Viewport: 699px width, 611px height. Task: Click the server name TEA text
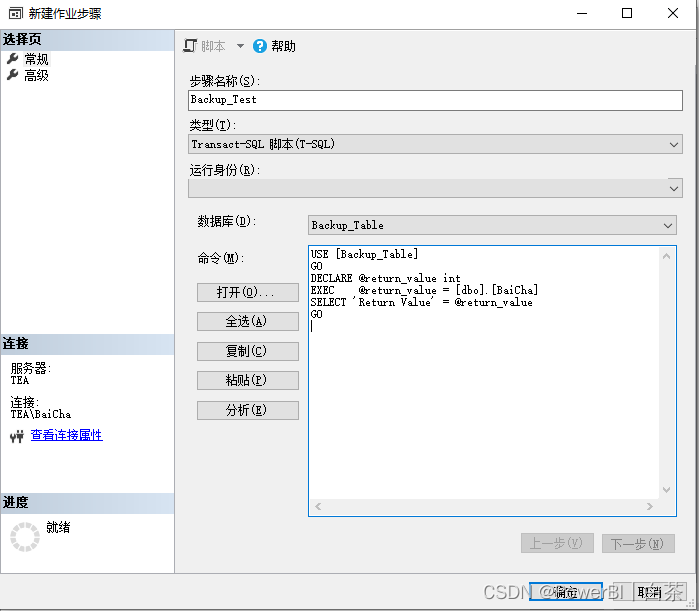click(20, 380)
